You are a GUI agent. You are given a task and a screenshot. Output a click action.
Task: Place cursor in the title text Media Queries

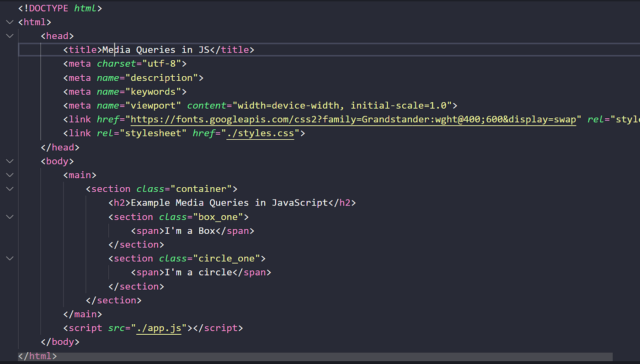(137, 49)
